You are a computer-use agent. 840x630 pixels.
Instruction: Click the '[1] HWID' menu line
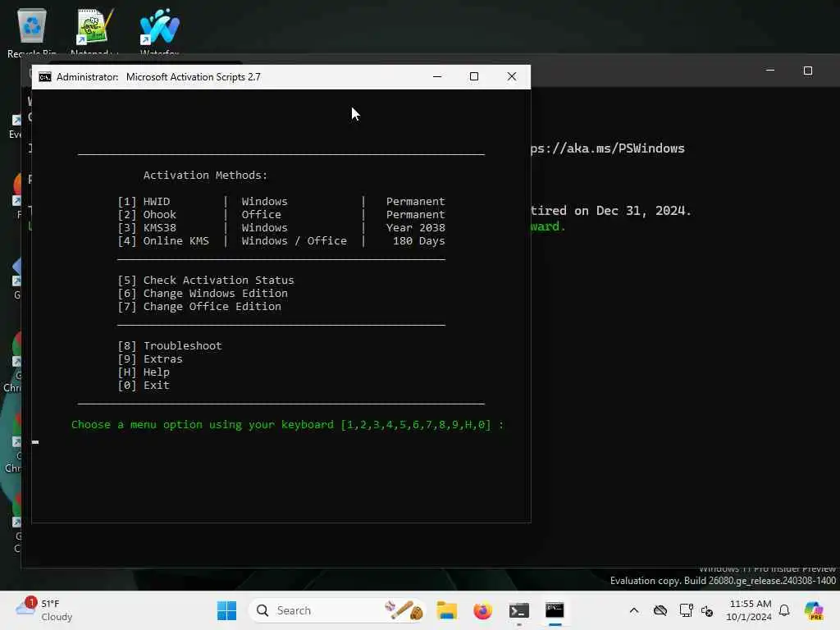coord(281,202)
